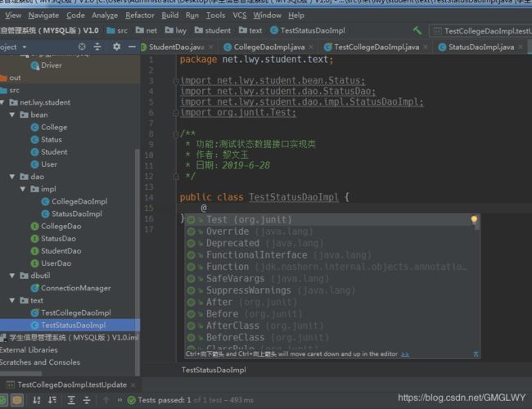
Task: Select CollegeDao interface in tree
Action: point(56,227)
